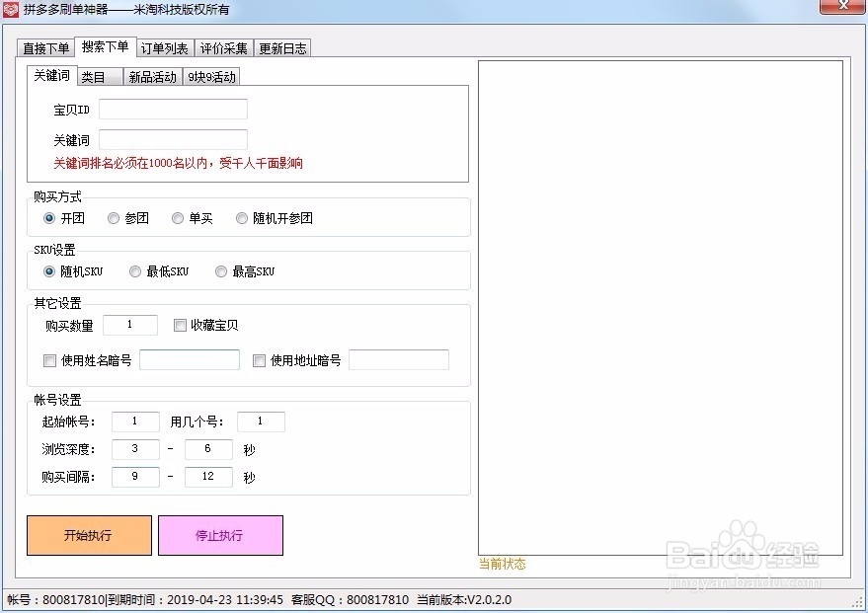Viewport: 868px width, 613px height.
Task: Open the 9块9活动 sub-tab
Action: [x=211, y=76]
